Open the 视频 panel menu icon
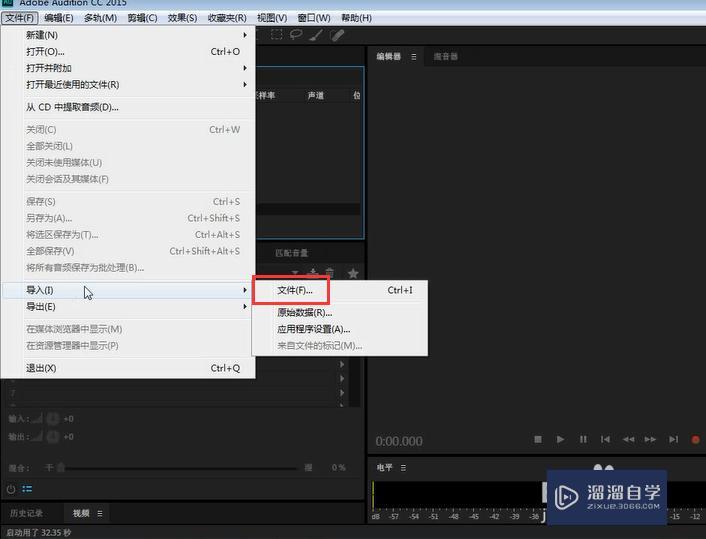706x539 pixels. click(x=100, y=513)
